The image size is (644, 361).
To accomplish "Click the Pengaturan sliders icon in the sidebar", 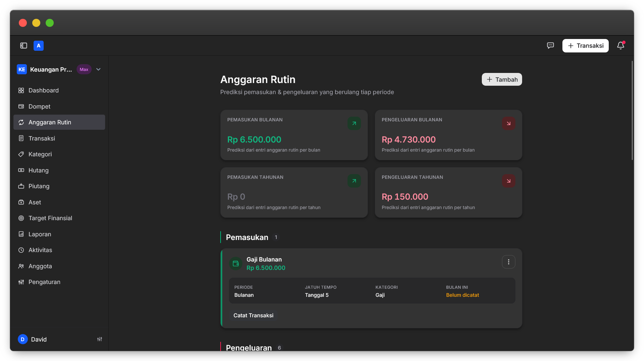I will 21,282.
